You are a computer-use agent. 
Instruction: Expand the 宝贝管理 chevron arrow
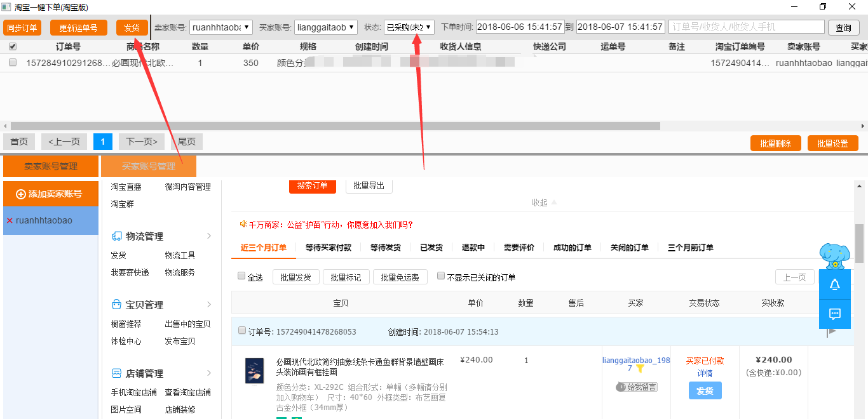[x=209, y=305]
